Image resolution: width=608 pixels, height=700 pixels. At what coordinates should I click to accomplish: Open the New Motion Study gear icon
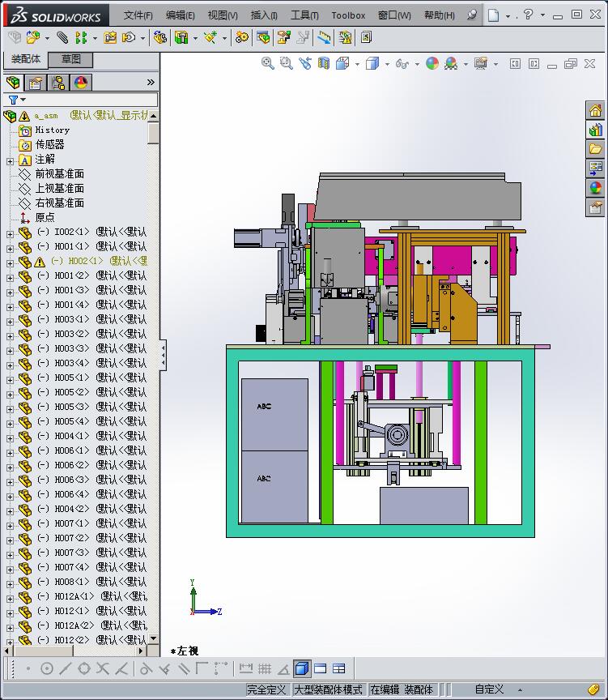[x=242, y=37]
